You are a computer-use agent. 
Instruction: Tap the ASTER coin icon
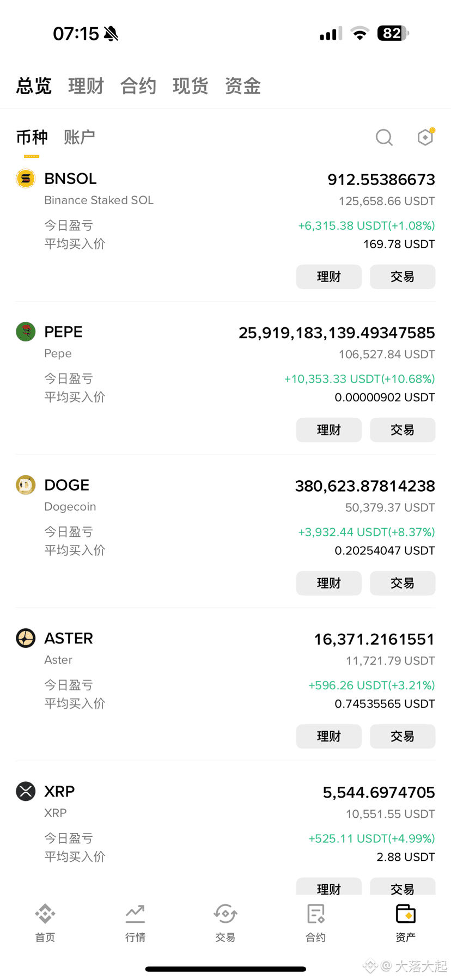pos(26,638)
